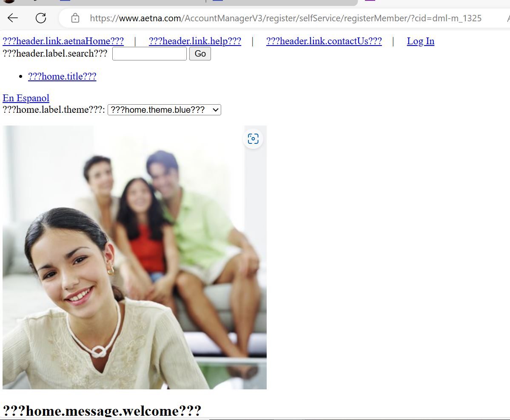Click the ???header.label.search??? label
This screenshot has width=510, height=420.
pyautogui.click(x=55, y=53)
